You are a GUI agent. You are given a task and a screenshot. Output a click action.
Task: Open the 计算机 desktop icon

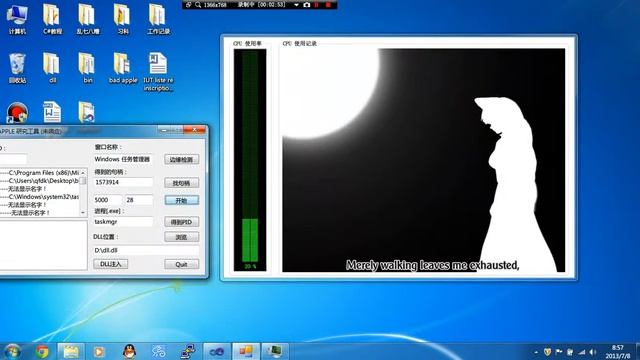point(17,19)
